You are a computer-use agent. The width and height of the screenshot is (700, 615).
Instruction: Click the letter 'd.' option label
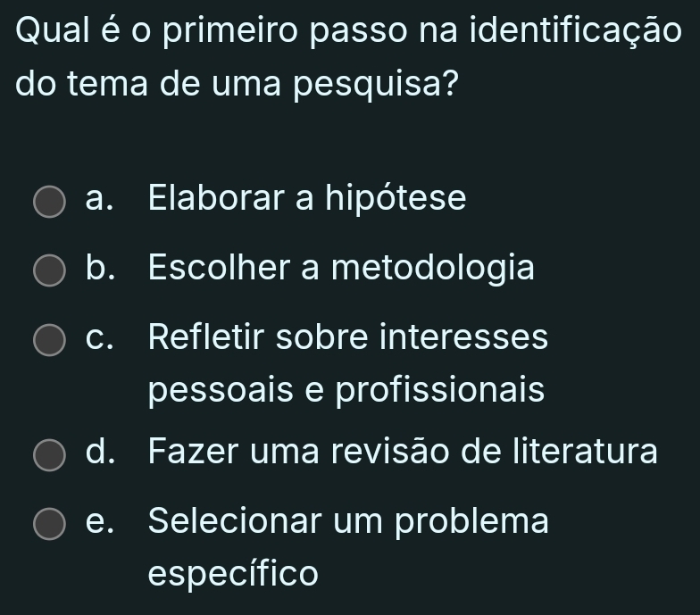click(101, 453)
